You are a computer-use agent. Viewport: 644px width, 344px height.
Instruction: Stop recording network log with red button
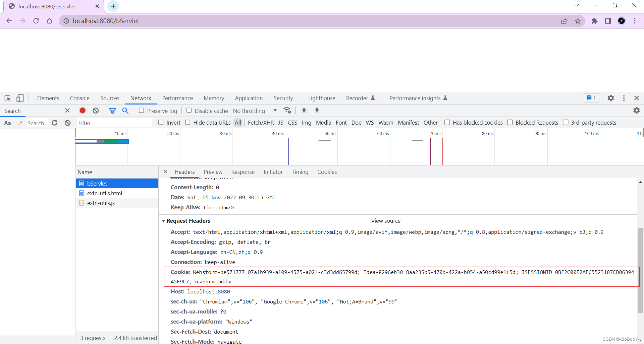tap(83, 111)
